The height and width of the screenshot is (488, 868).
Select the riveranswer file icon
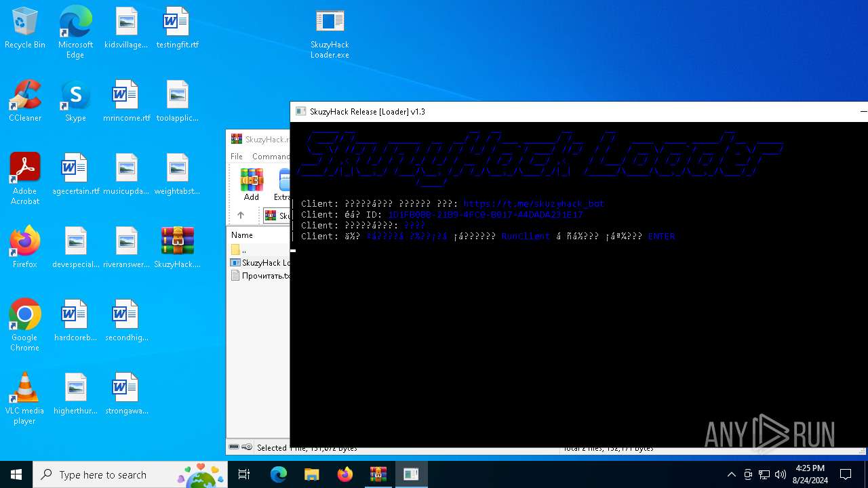(126, 248)
